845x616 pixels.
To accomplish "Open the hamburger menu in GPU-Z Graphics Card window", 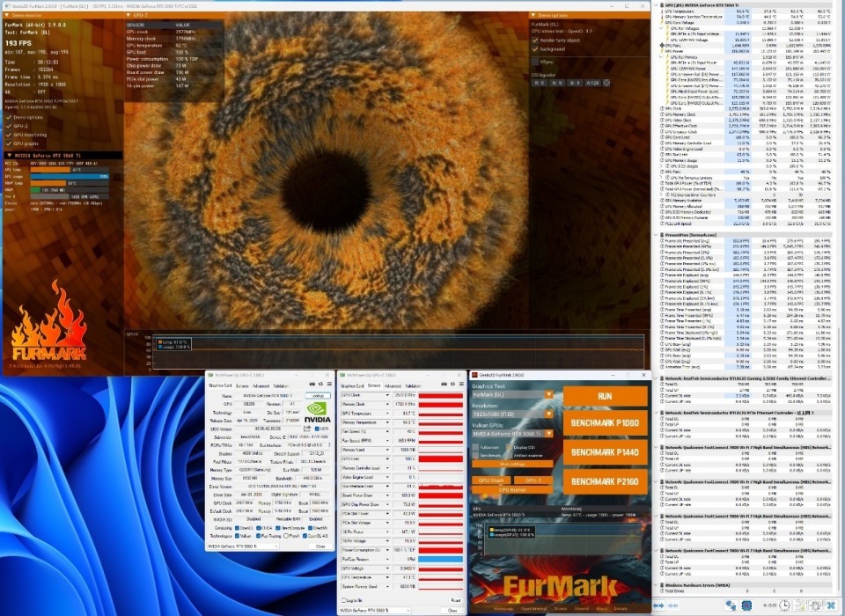I will coord(329,384).
